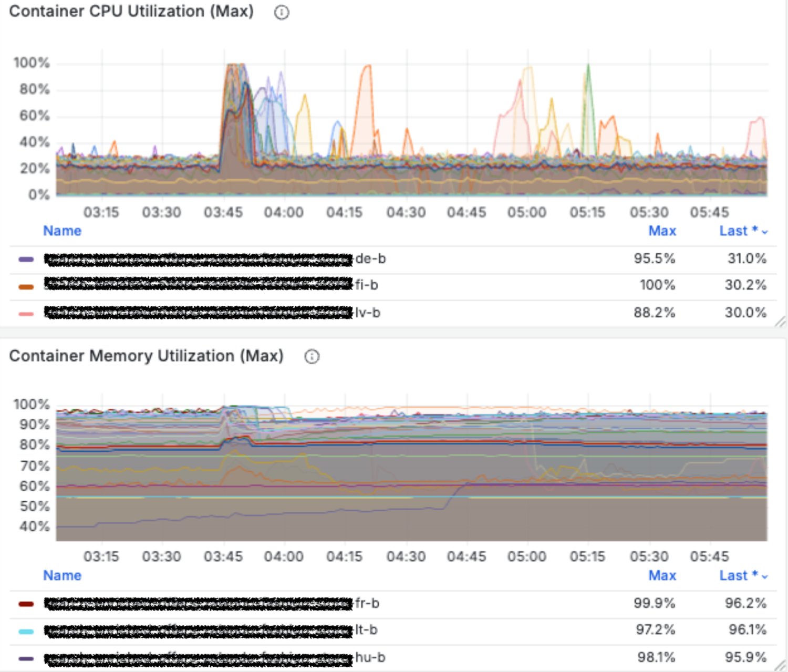
Task: Open the info tooltip on Container Memory Utilization panel
Action: (x=312, y=357)
